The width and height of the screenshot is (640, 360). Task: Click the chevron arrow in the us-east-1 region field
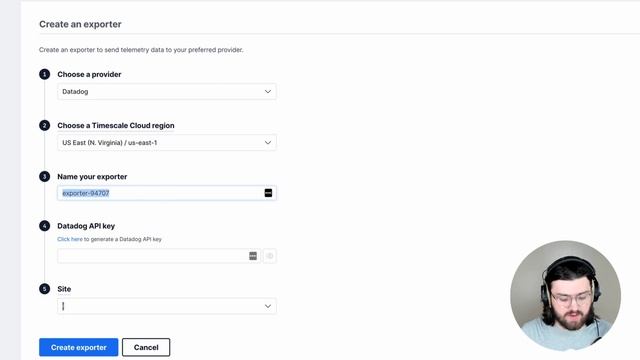[x=268, y=142]
